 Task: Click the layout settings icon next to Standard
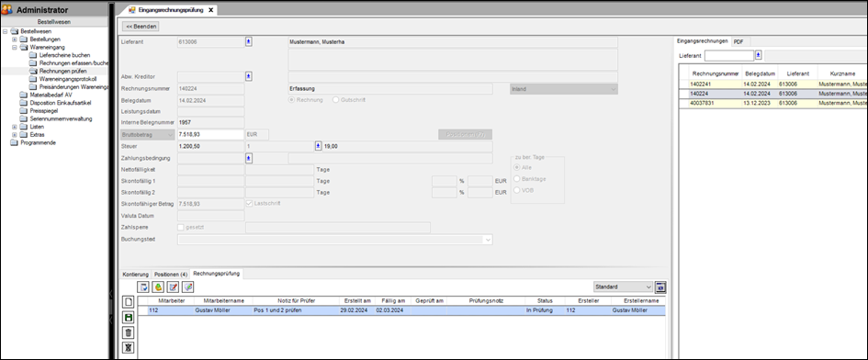pyautogui.click(x=660, y=287)
